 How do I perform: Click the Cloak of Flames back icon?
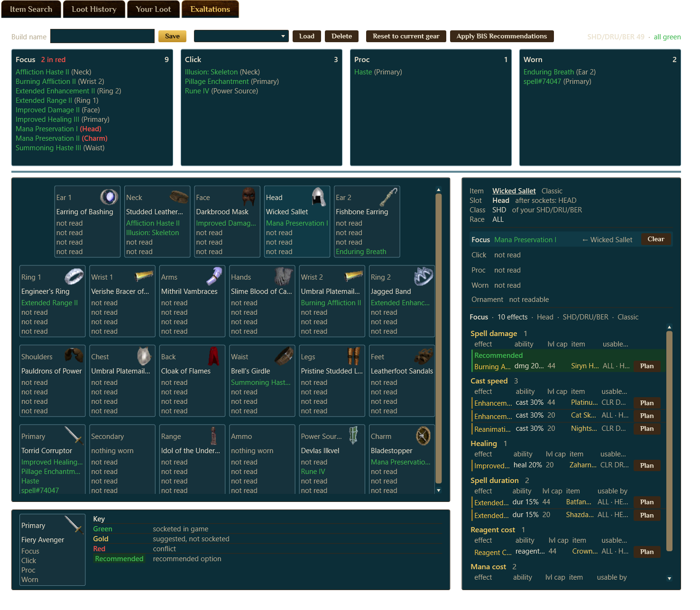[214, 356]
